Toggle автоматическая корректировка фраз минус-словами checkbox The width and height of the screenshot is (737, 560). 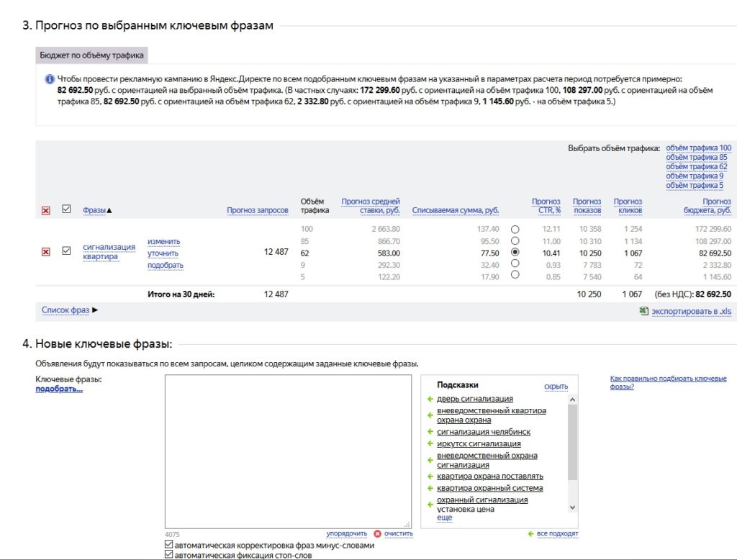168,544
